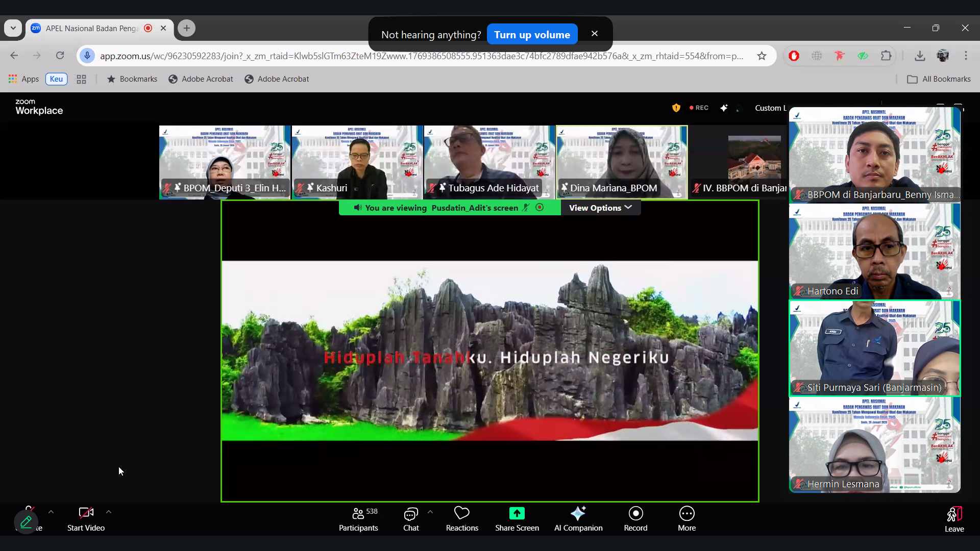The height and width of the screenshot is (551, 980).
Task: Click the Turn up volume button
Action: click(x=532, y=35)
